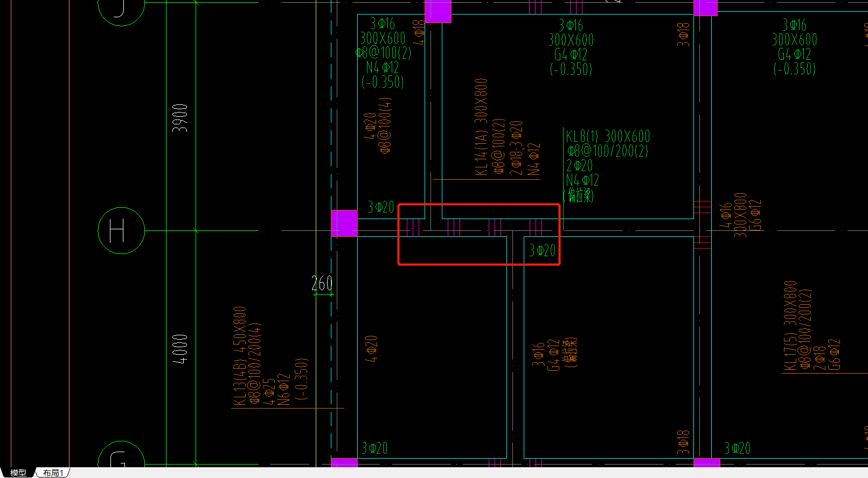This screenshot has height=478, width=868.
Task: Click the magenta column on axis H
Action: [x=344, y=223]
